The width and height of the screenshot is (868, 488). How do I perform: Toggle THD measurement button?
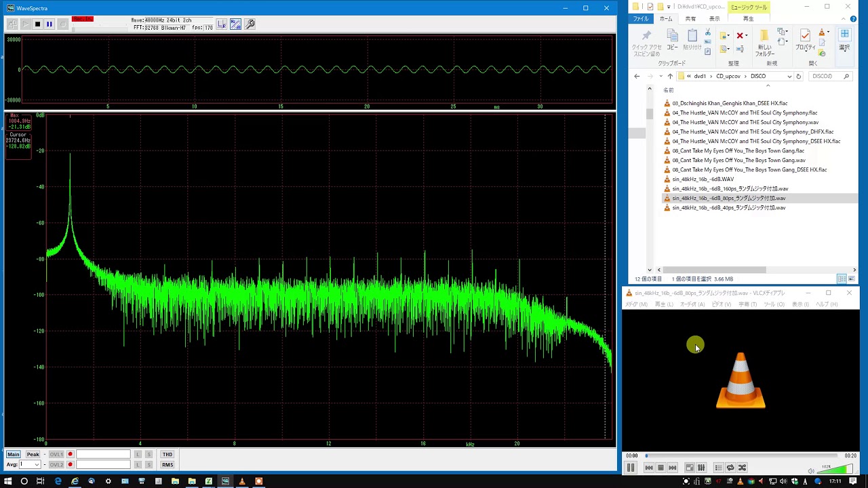[167, 454]
